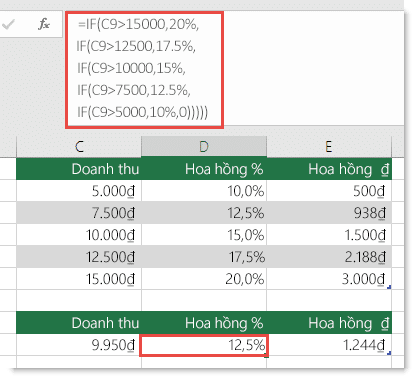Select cell with 15.000đ
The image size is (419, 383).
(x=79, y=279)
